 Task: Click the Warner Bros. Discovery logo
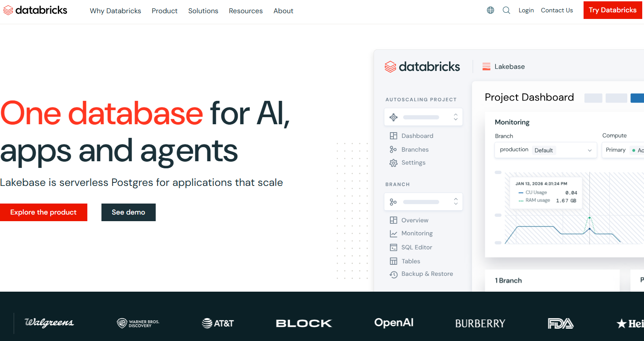pyautogui.click(x=138, y=323)
